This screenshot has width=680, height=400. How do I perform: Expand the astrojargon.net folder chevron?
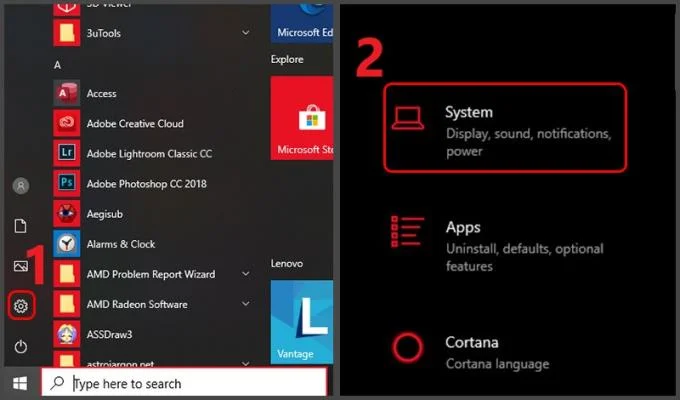(x=245, y=364)
